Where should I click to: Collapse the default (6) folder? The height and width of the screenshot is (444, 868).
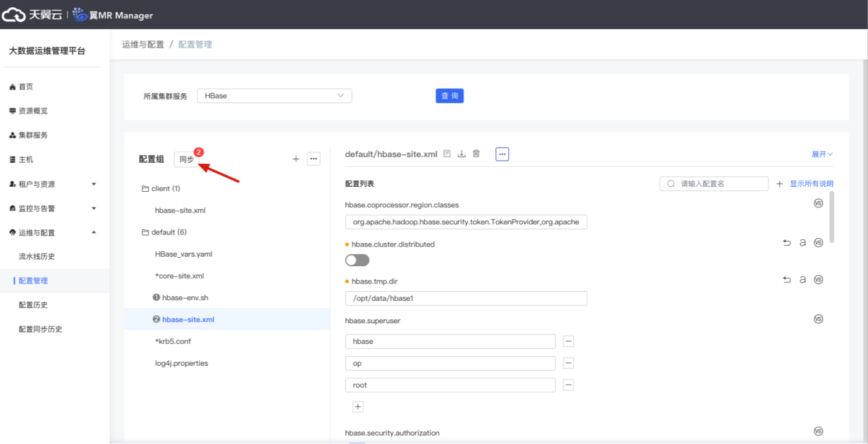click(x=164, y=232)
